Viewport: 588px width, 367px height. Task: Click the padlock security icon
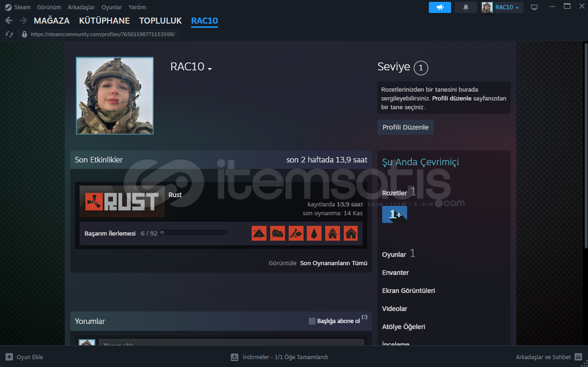25,34
